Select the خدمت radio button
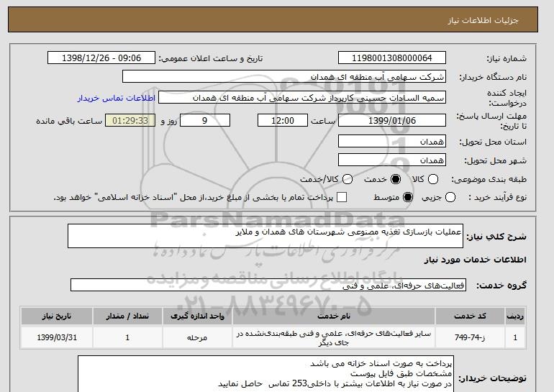The width and height of the screenshot is (554, 392). pyautogui.click(x=396, y=179)
